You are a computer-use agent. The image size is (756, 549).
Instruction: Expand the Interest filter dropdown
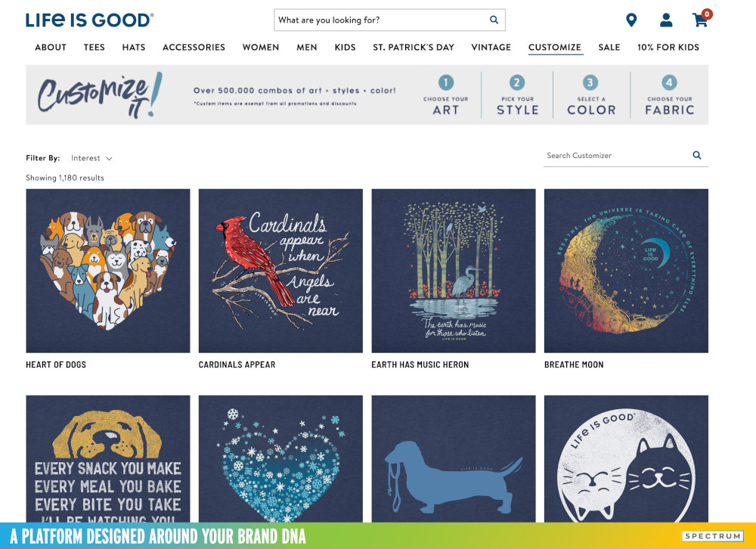coord(91,158)
